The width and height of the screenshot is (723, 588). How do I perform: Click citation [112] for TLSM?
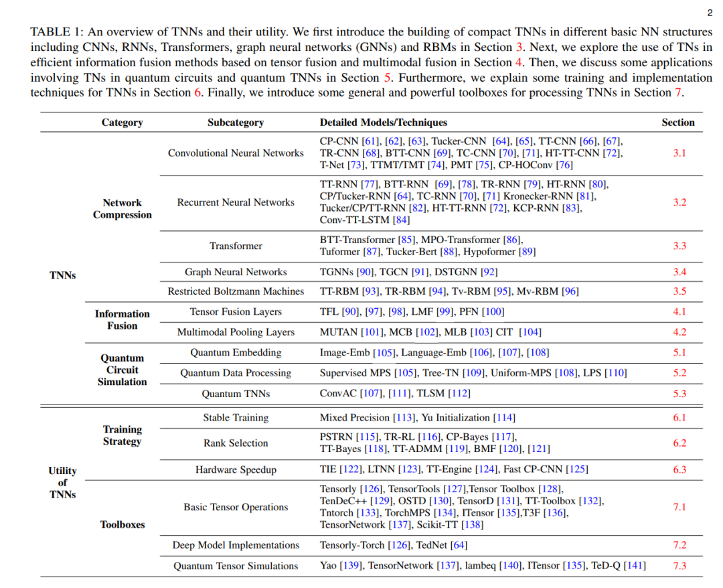[x=459, y=393]
